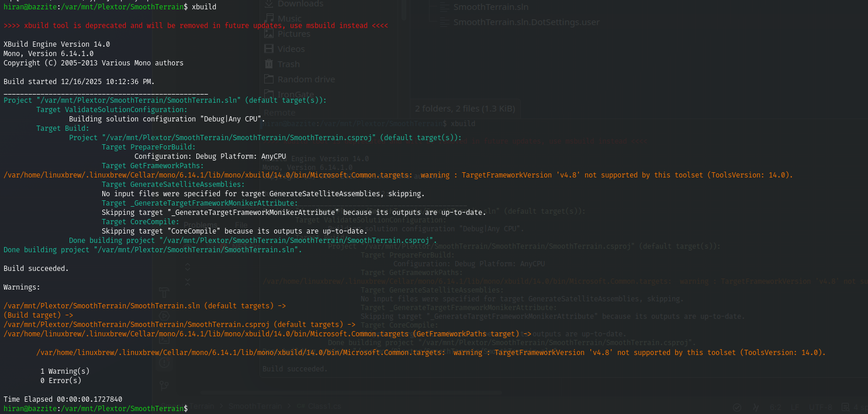
Task: Click the Videos icon in file manager sidebar
Action: pos(269,49)
